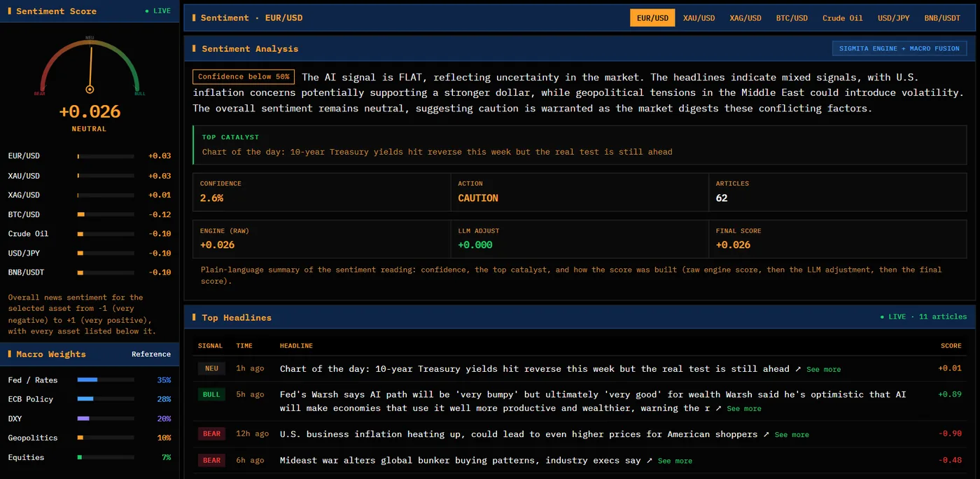The width and height of the screenshot is (980, 479).
Task: Click arrow icon after Treasury yields headline
Action: coord(797,369)
